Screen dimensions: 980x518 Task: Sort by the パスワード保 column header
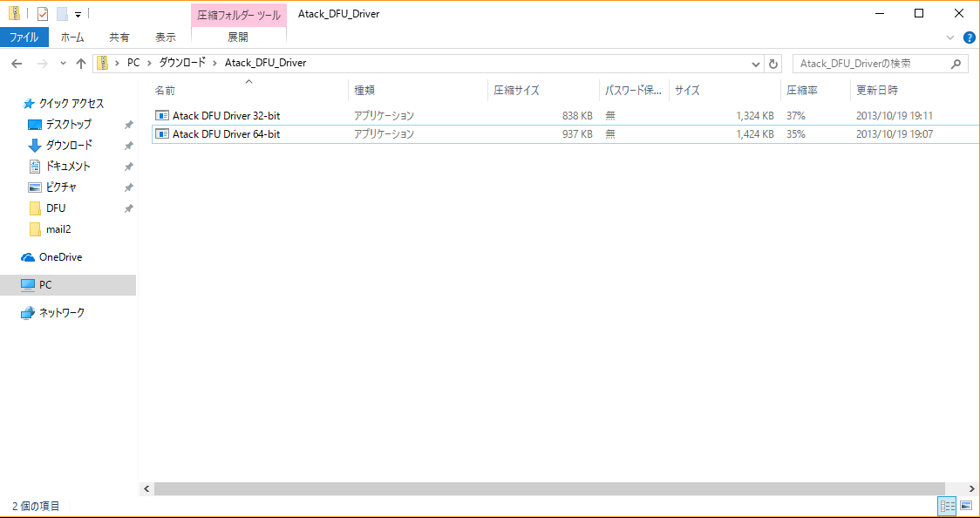click(634, 91)
